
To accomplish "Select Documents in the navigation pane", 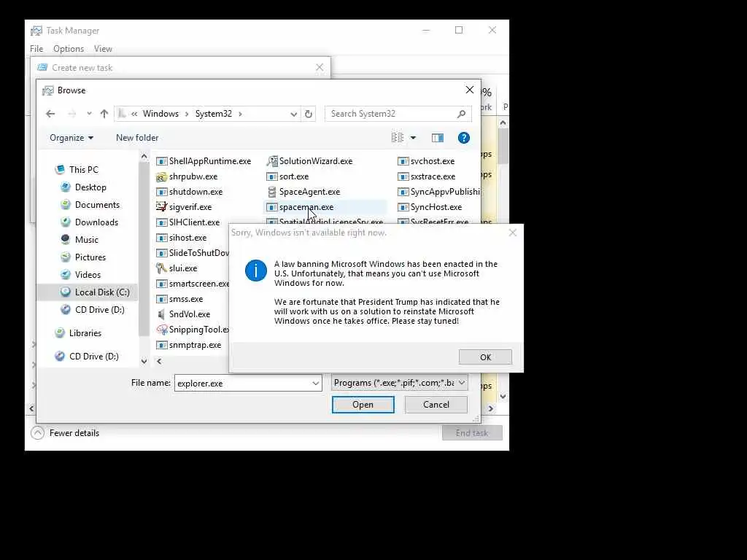I will pos(97,205).
